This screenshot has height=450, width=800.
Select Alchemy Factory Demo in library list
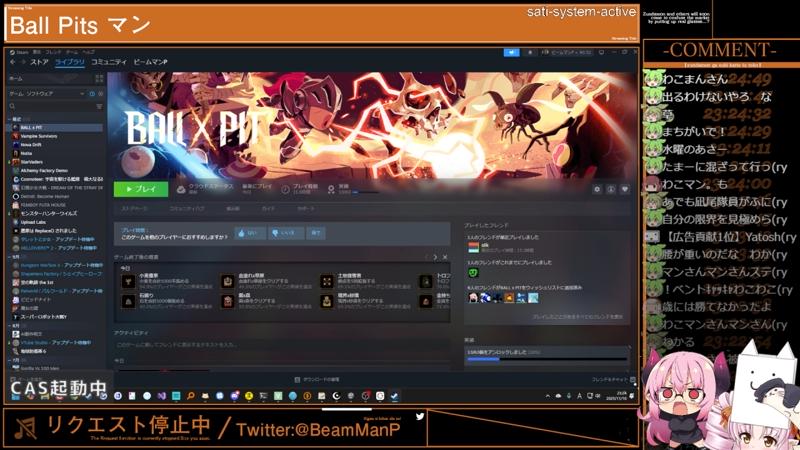click(x=56, y=170)
